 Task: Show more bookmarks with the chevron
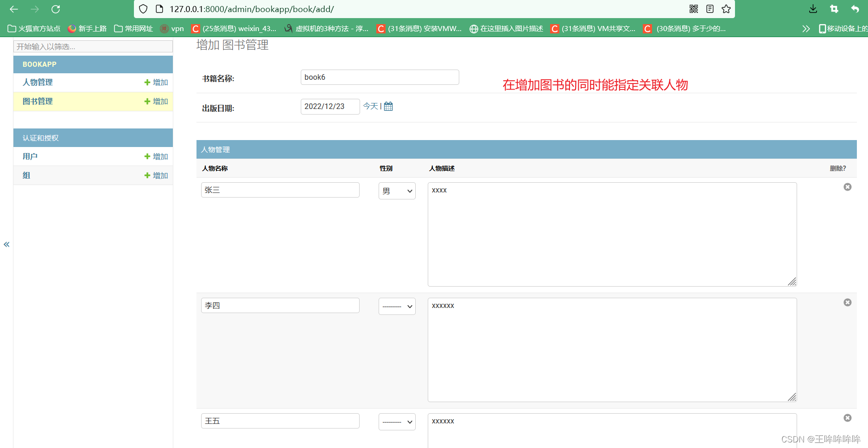click(806, 29)
